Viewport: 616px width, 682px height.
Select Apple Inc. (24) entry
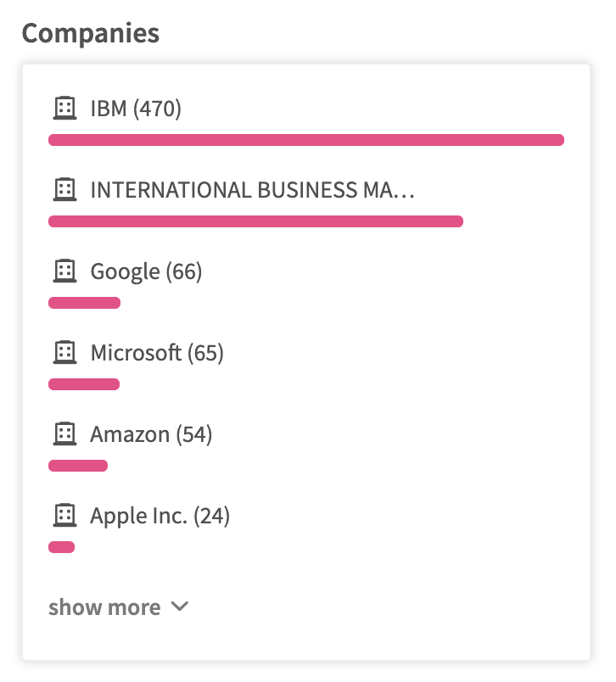(160, 516)
